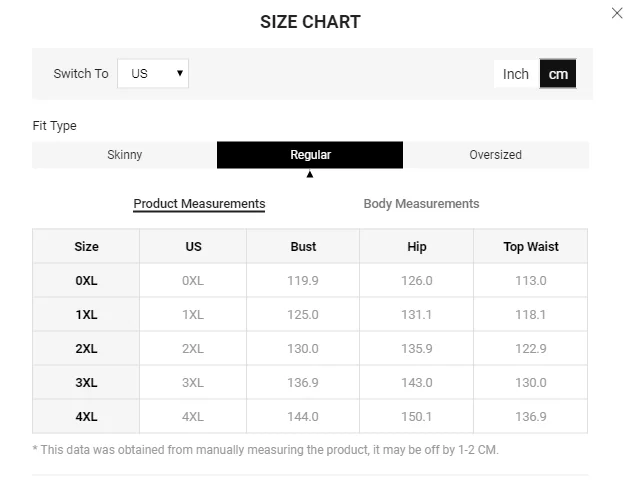Click the Top Waist column header
The height and width of the screenshot is (484, 628).
coord(530,247)
